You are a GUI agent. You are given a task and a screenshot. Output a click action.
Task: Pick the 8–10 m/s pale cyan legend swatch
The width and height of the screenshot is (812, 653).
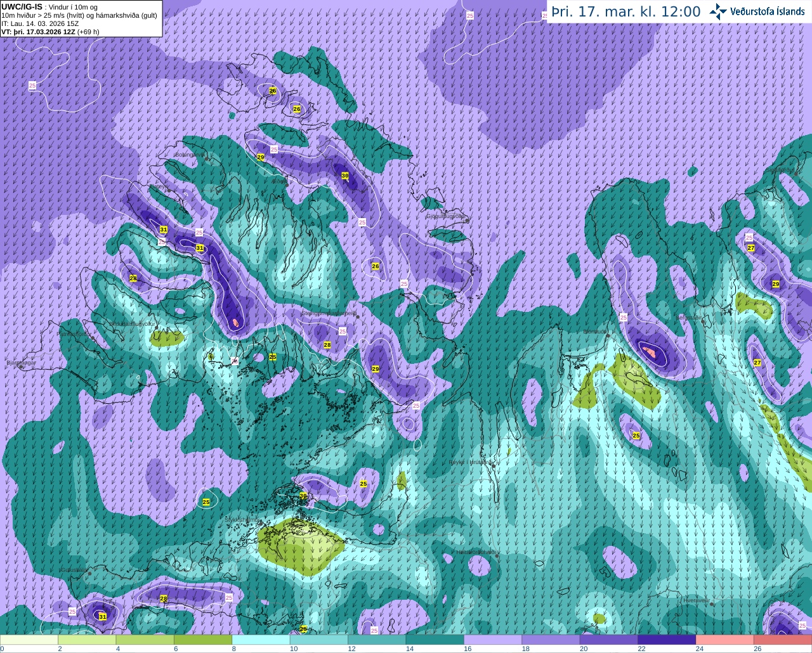261,639
